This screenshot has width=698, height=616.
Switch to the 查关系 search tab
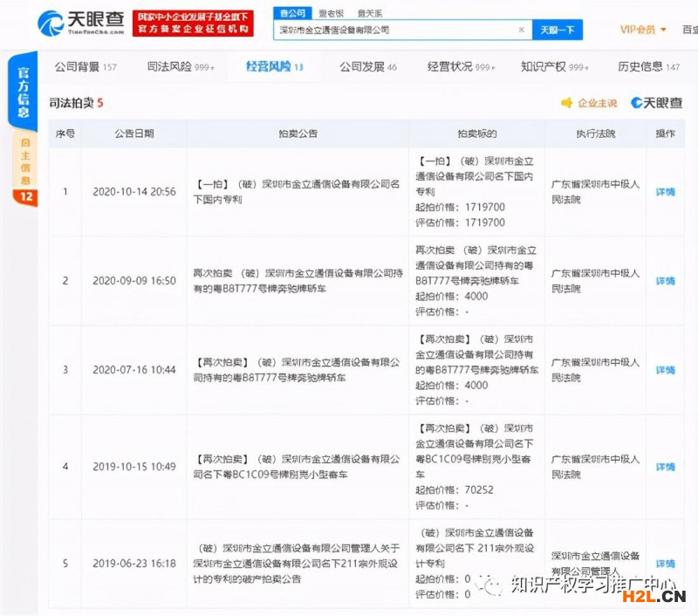369,13
